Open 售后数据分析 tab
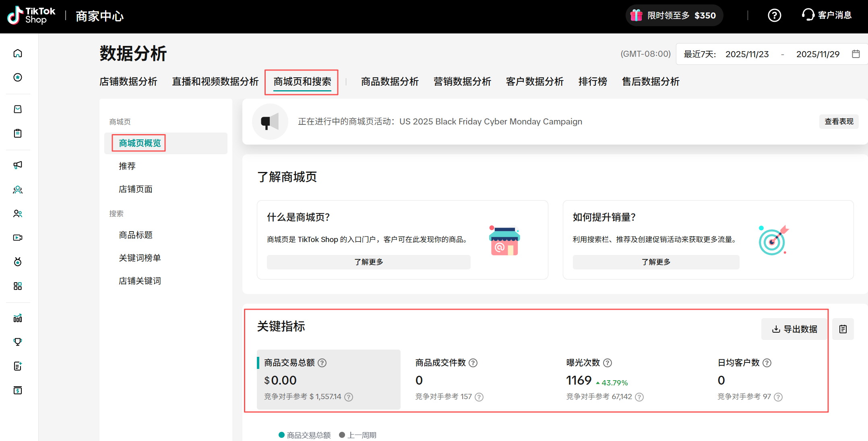 (x=651, y=82)
